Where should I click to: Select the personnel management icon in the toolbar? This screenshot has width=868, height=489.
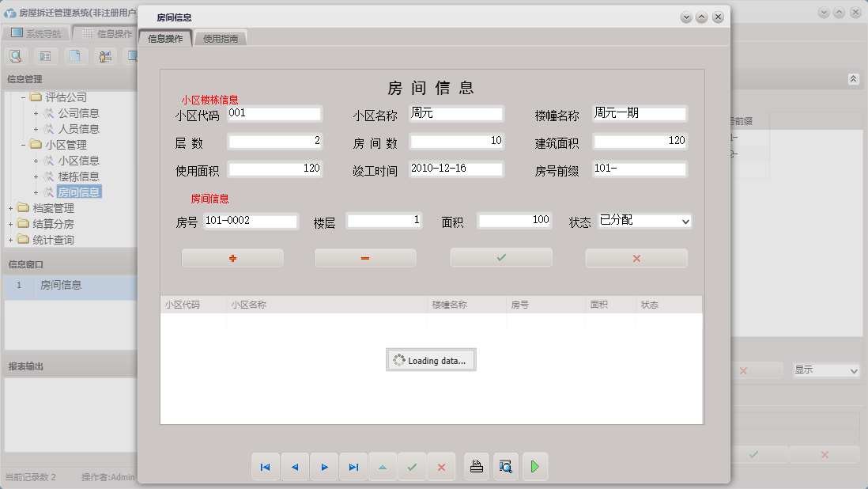tap(104, 55)
